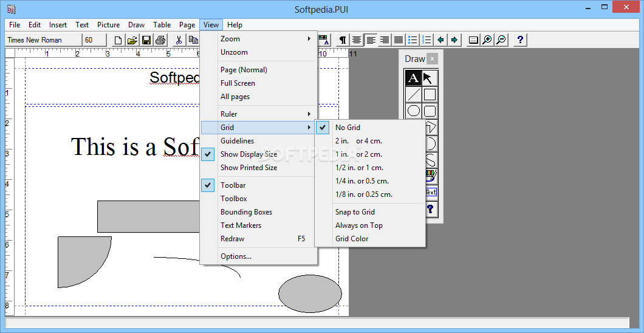Click the green right arrow icon
Screen dimensions: 644x333
(x=454, y=40)
